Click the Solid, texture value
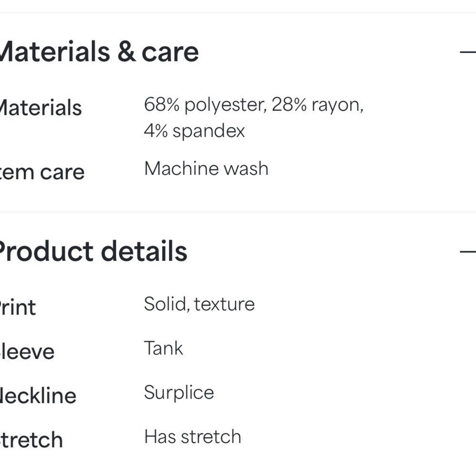This screenshot has width=476, height=476. pos(199,304)
